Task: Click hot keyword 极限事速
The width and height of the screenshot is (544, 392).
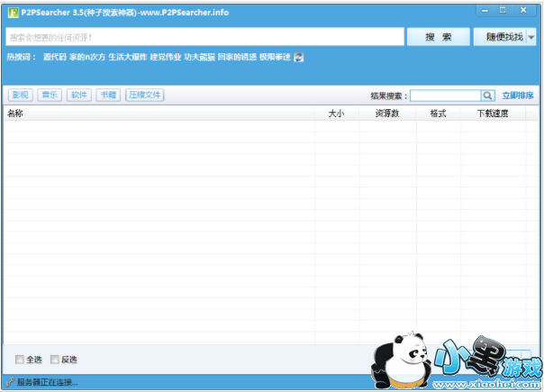Action: tap(275, 57)
